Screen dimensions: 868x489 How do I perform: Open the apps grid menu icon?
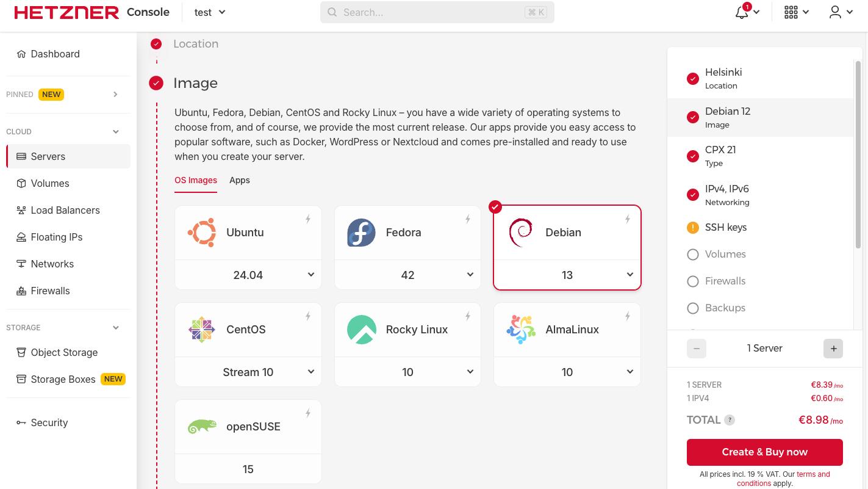point(791,12)
